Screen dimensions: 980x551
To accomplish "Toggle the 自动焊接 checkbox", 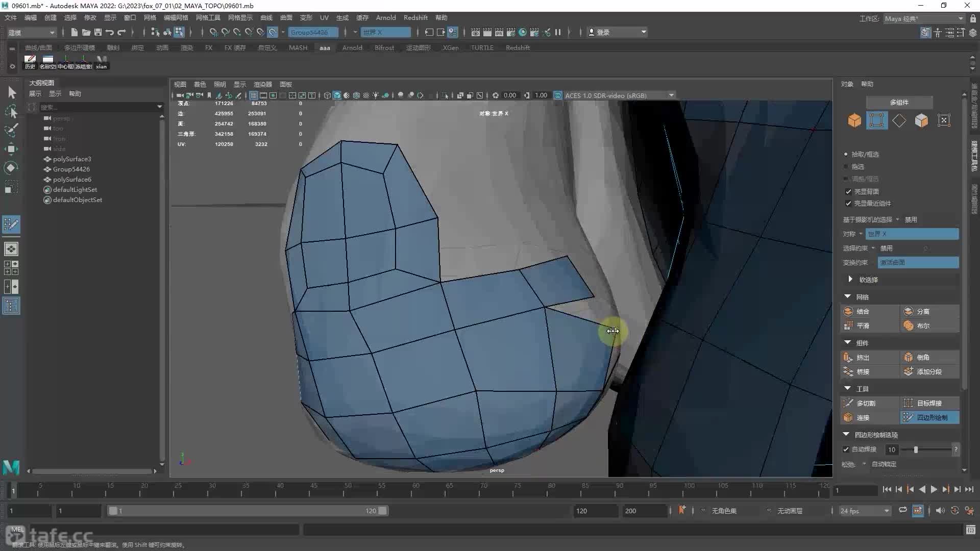I will coord(846,449).
